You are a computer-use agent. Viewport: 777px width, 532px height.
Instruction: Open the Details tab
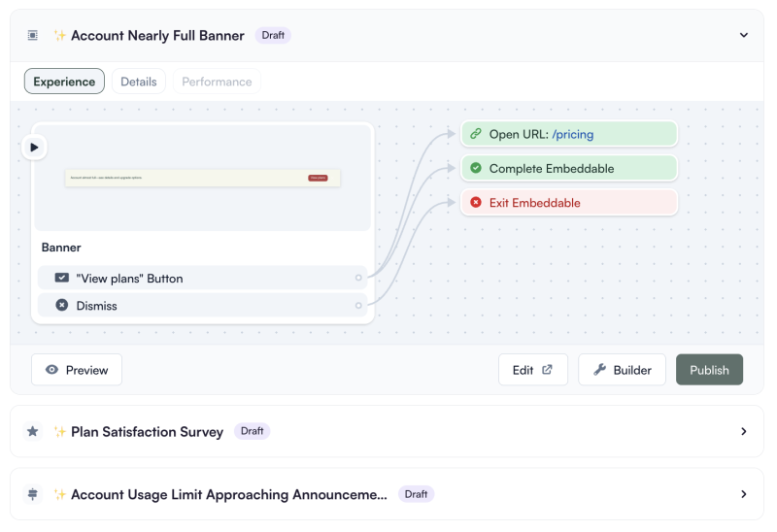click(x=139, y=82)
